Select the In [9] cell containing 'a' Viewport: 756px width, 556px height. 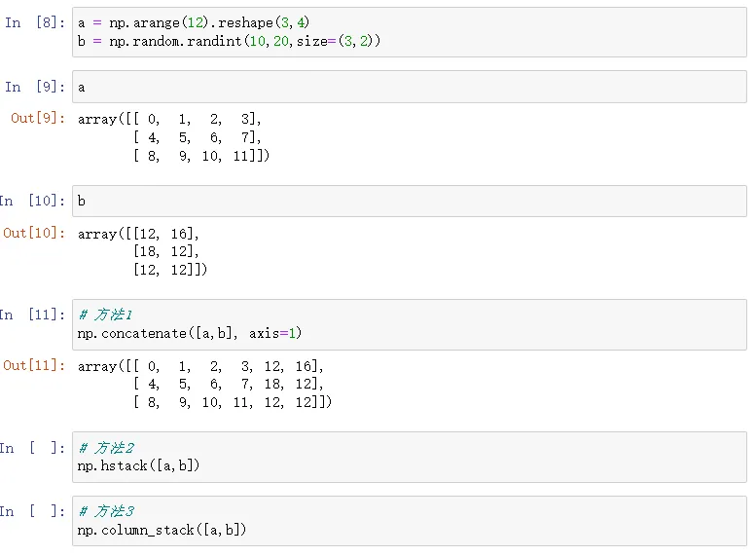(x=409, y=87)
